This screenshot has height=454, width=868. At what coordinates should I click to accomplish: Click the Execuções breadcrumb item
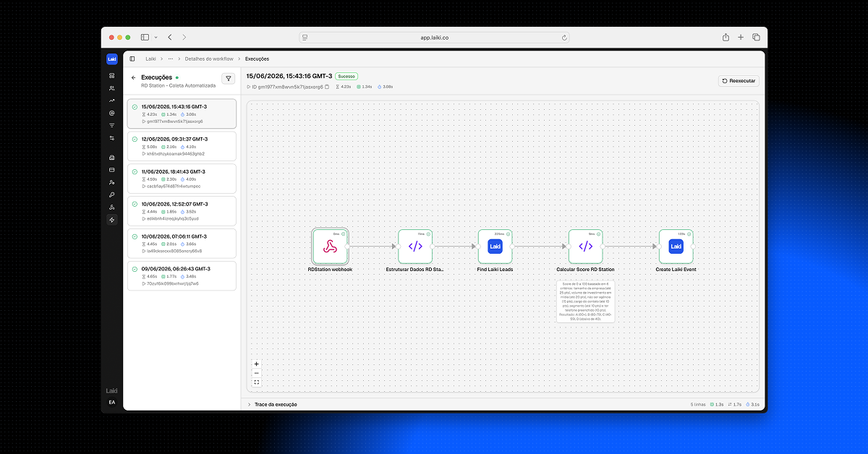tap(257, 59)
